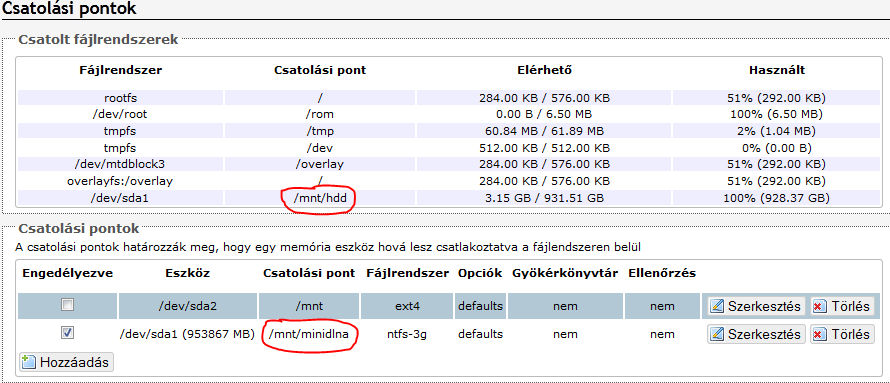Enable the /dev/sda2 mount point checkbox

[x=68, y=305]
